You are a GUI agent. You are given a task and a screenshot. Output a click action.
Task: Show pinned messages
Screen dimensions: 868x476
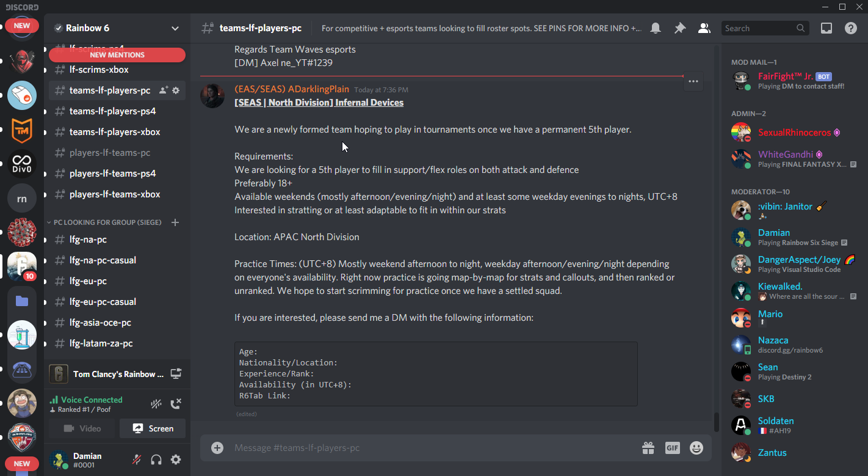point(679,28)
